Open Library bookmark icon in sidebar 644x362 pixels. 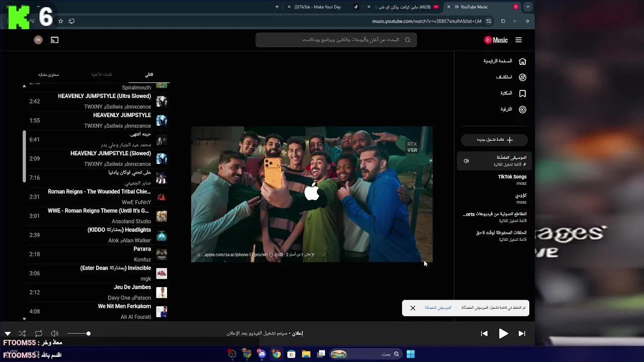tap(522, 94)
